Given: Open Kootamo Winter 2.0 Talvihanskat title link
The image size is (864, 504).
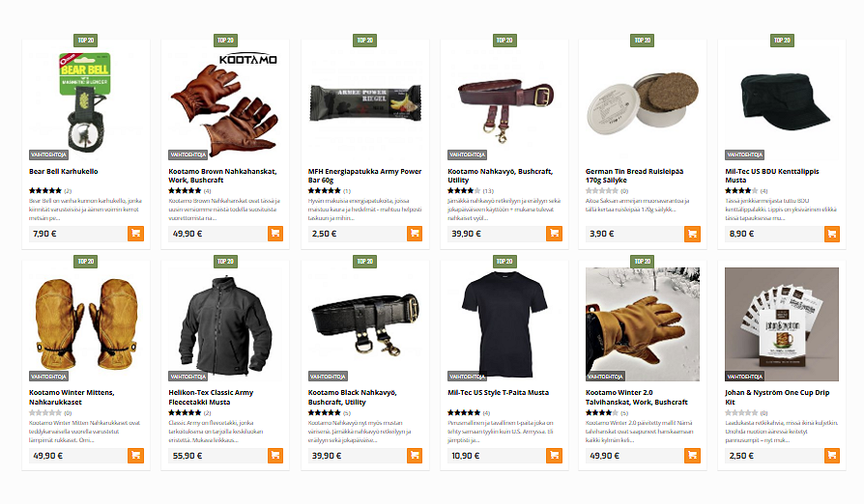Looking at the screenshot, I should pyautogui.click(x=637, y=397).
